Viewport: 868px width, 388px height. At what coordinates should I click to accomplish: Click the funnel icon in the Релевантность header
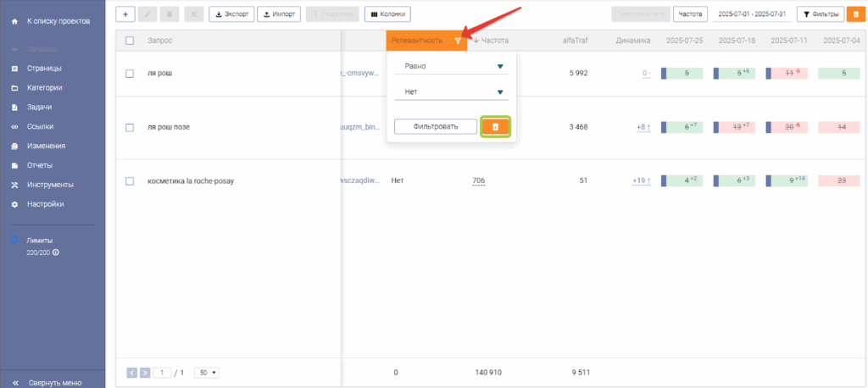tap(458, 41)
